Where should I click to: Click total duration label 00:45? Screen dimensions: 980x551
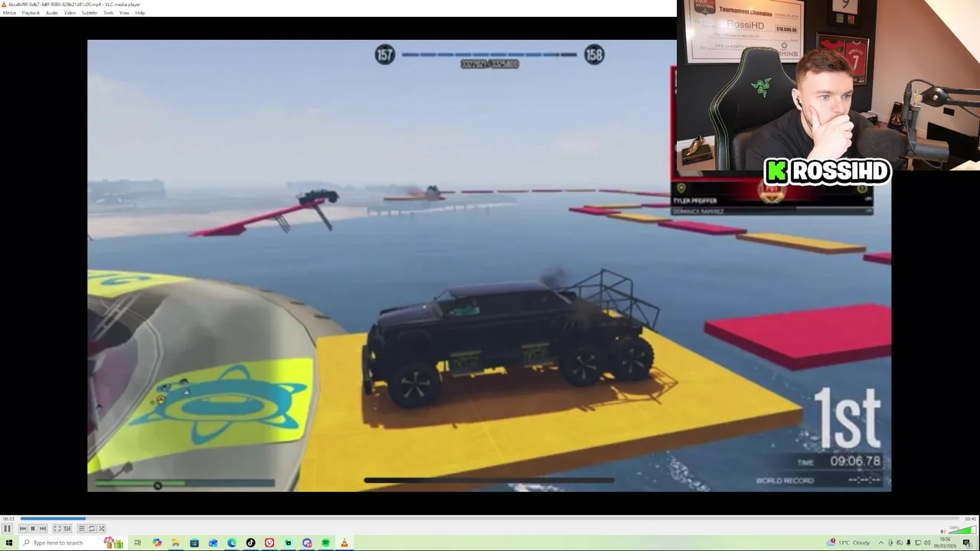(970, 519)
